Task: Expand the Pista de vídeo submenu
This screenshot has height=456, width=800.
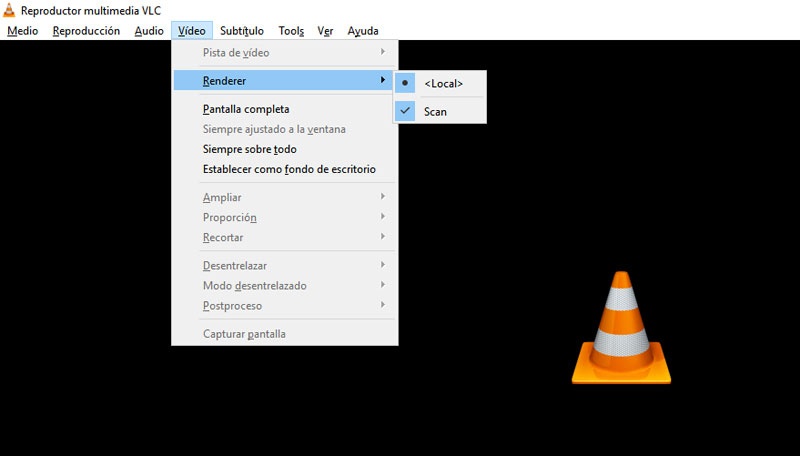Action: coord(285,53)
